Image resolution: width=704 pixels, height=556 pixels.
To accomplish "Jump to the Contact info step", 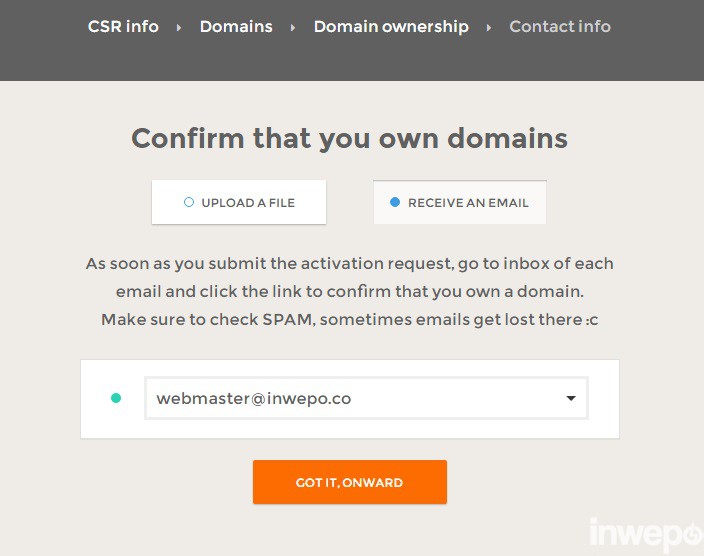I will pos(560,27).
